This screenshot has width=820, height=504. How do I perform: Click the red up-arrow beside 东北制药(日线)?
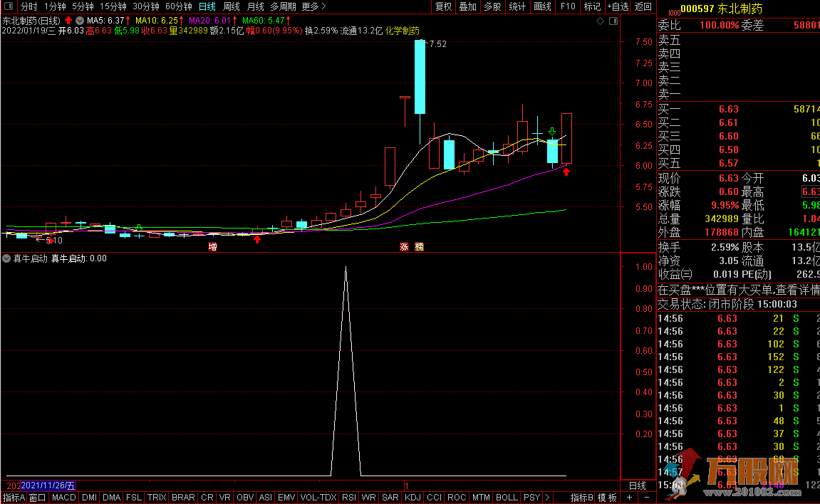[68, 21]
